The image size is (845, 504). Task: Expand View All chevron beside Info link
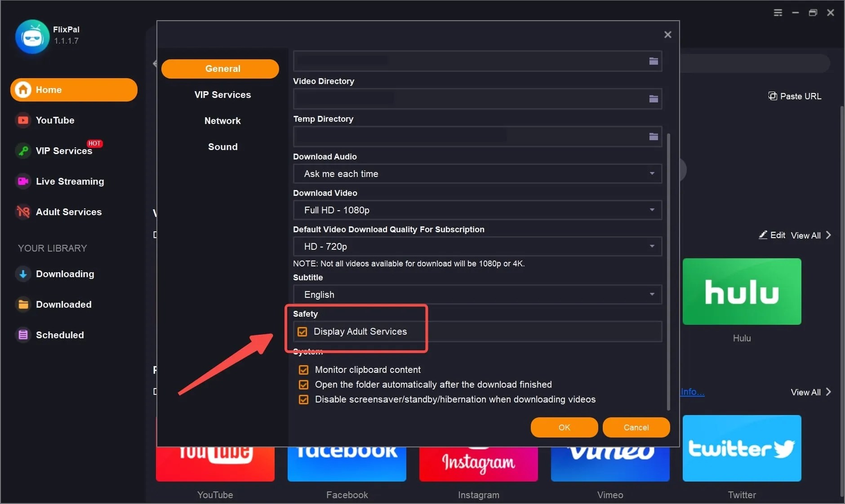click(x=828, y=392)
